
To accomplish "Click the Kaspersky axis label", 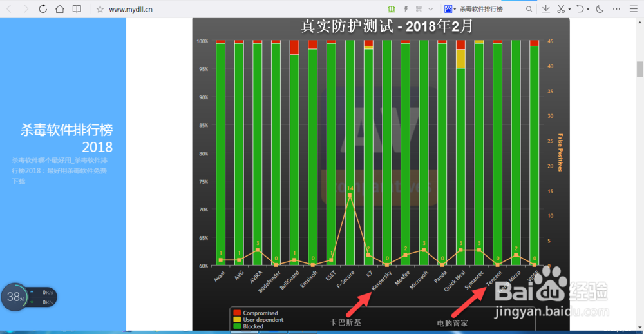I will point(383,280).
